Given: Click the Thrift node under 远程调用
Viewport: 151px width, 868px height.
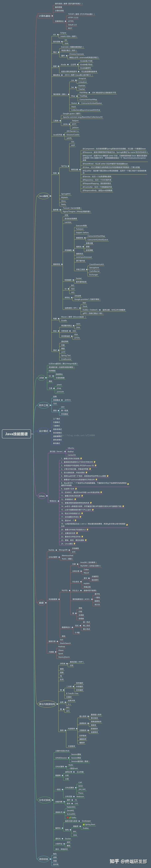Looking at the screenshot, I should point(85,306).
